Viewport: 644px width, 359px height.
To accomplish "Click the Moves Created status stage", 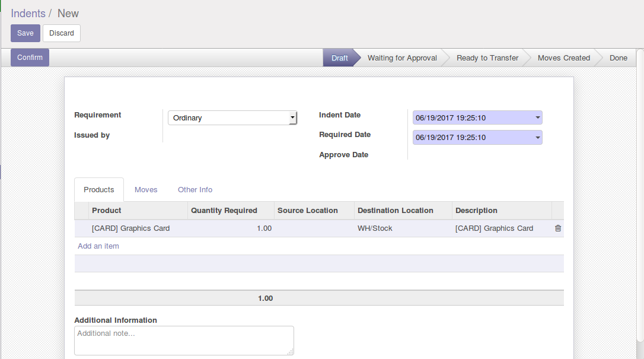I will (x=563, y=58).
